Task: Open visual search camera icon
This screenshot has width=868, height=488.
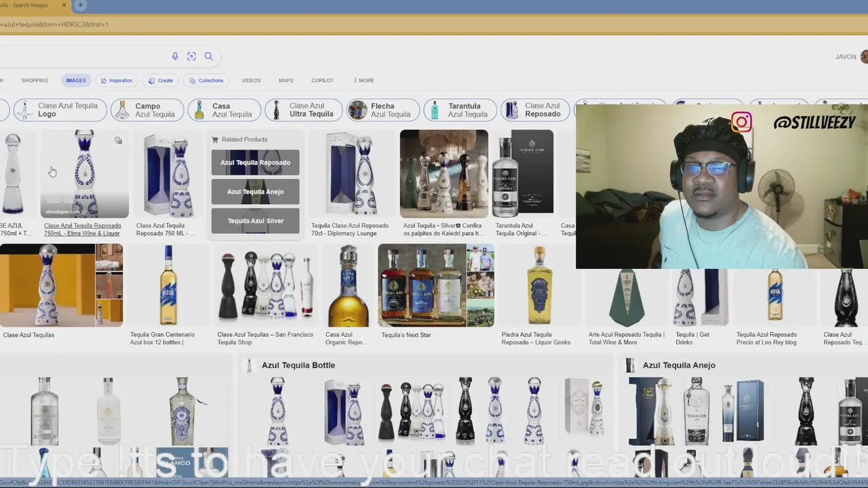Action: 191,56
